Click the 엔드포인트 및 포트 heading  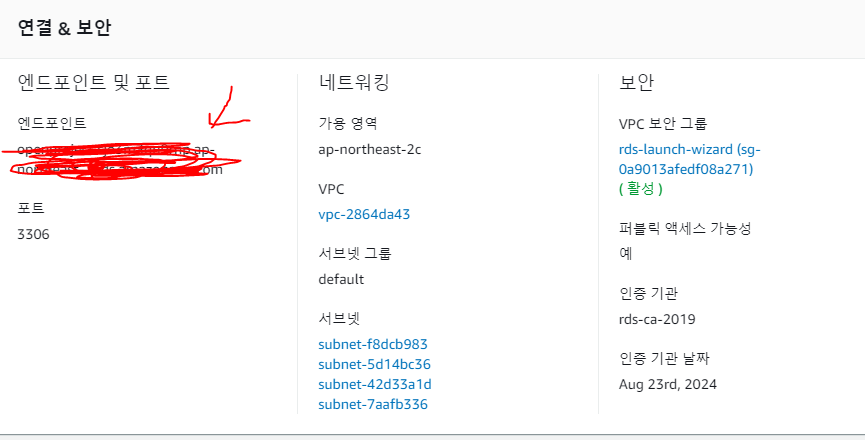pos(94,83)
